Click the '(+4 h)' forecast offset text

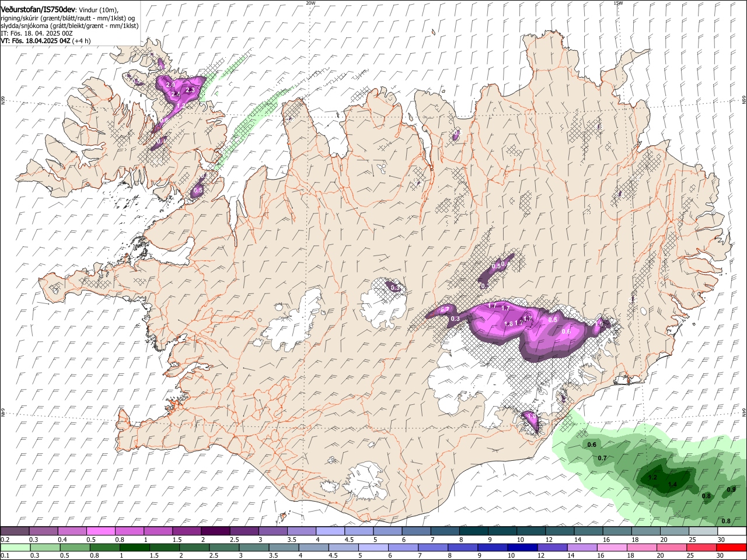tap(82, 41)
